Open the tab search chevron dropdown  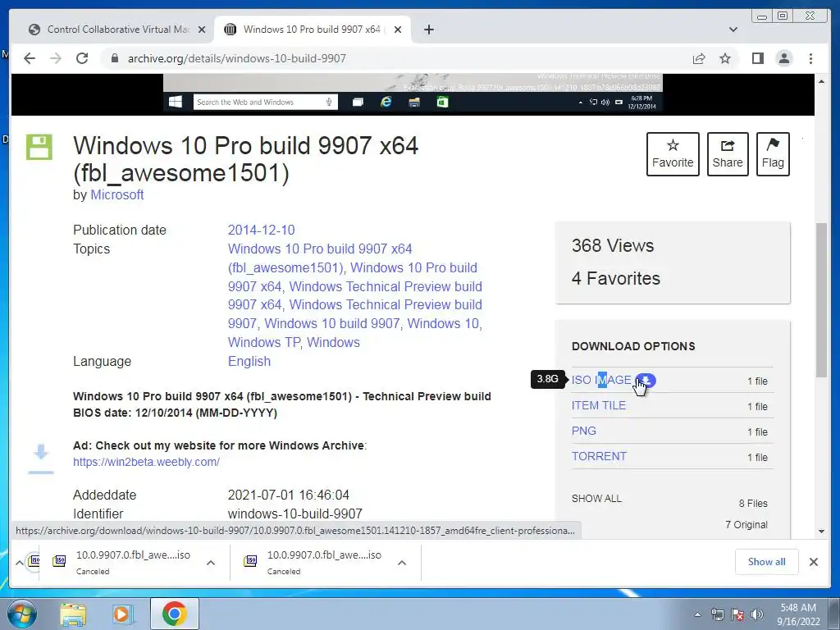pyautogui.click(x=733, y=30)
